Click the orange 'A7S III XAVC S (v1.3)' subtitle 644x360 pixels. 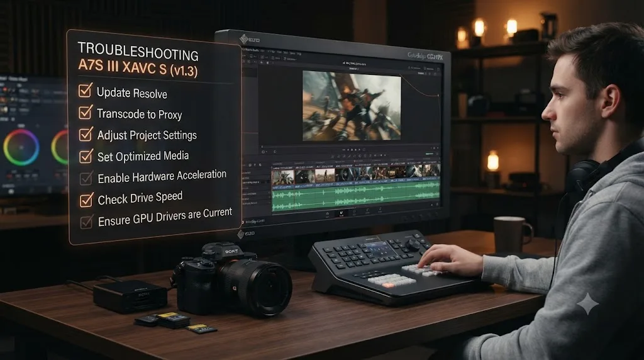pyautogui.click(x=138, y=68)
